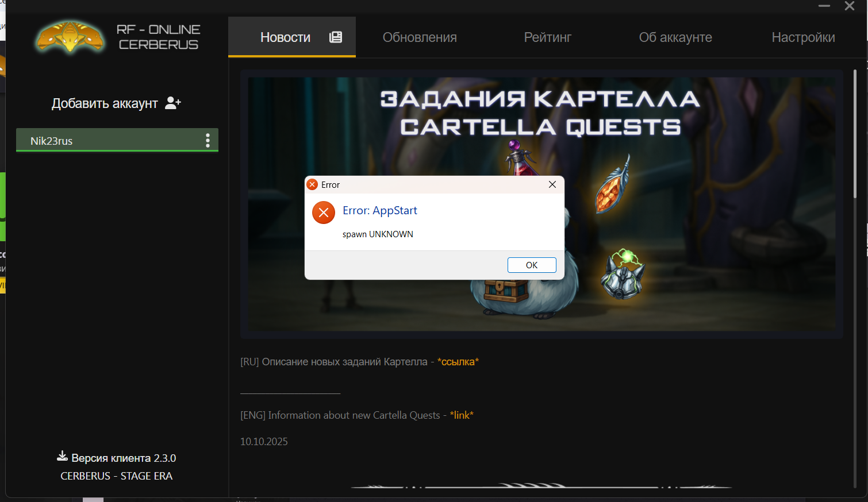Click the small error icon in dialog title bar
Image resolution: width=868 pixels, height=502 pixels.
312,184
